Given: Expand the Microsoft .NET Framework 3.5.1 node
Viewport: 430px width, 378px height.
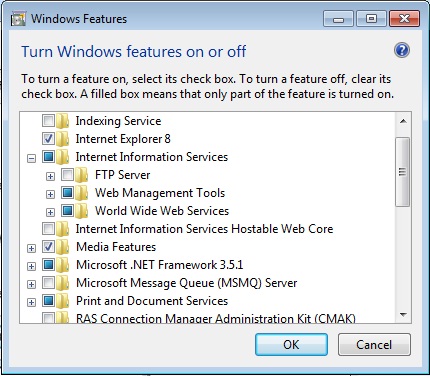Looking at the screenshot, I should (31, 266).
